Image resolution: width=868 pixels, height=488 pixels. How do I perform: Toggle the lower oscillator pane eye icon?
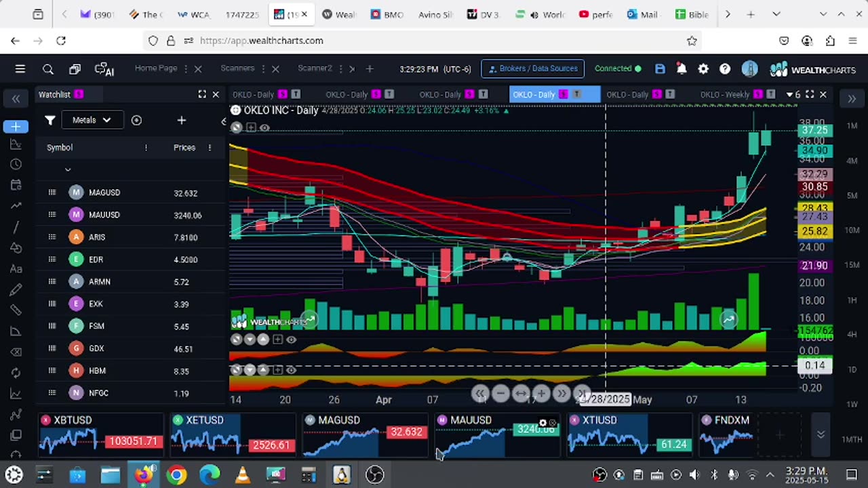tap(291, 370)
